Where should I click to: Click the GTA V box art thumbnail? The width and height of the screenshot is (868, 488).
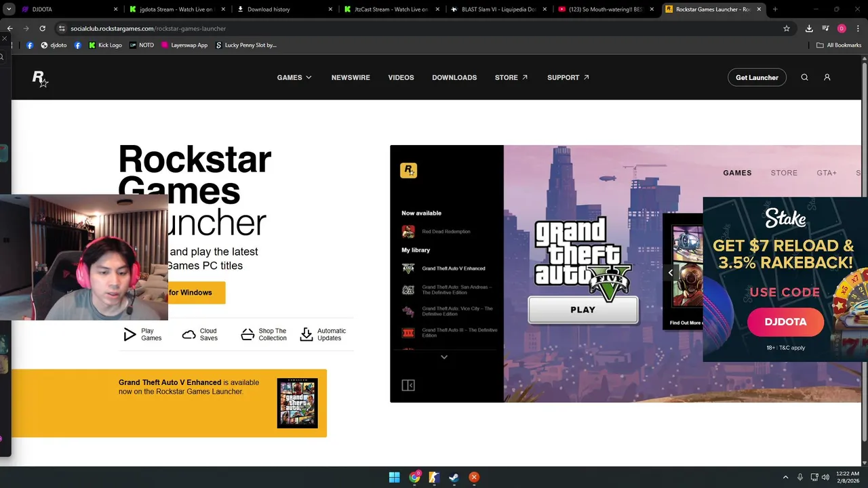tap(297, 403)
